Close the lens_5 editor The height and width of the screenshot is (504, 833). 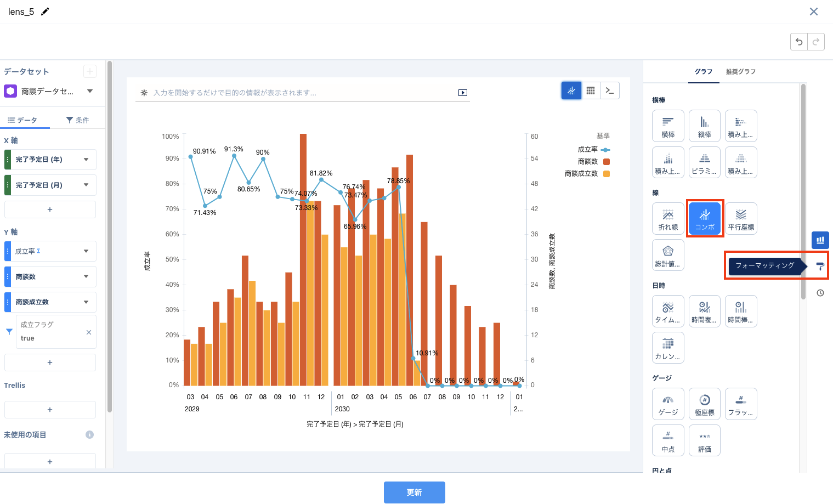pos(814,12)
